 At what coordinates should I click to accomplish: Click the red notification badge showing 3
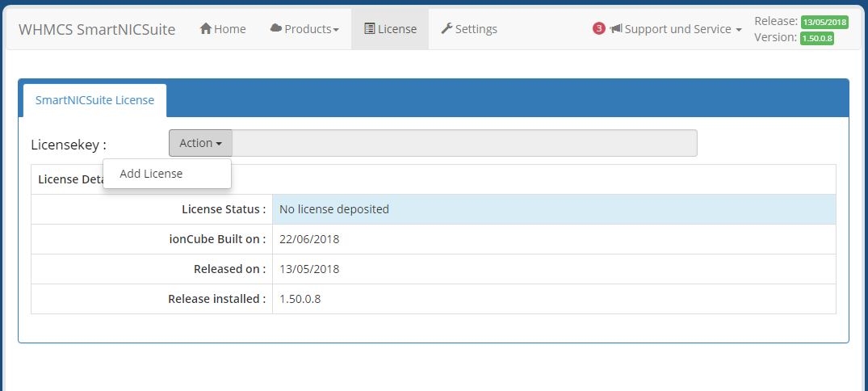pos(599,28)
